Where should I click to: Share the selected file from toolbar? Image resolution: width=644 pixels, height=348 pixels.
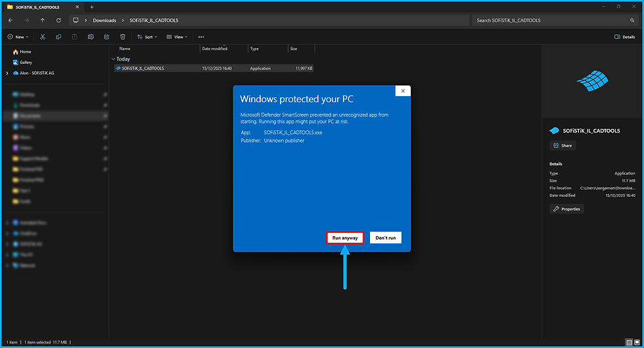(x=106, y=37)
